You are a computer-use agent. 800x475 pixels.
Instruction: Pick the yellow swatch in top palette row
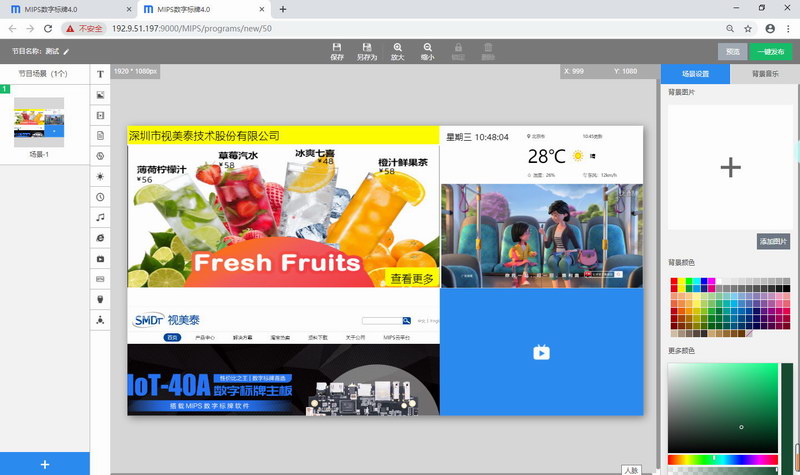[x=681, y=281]
